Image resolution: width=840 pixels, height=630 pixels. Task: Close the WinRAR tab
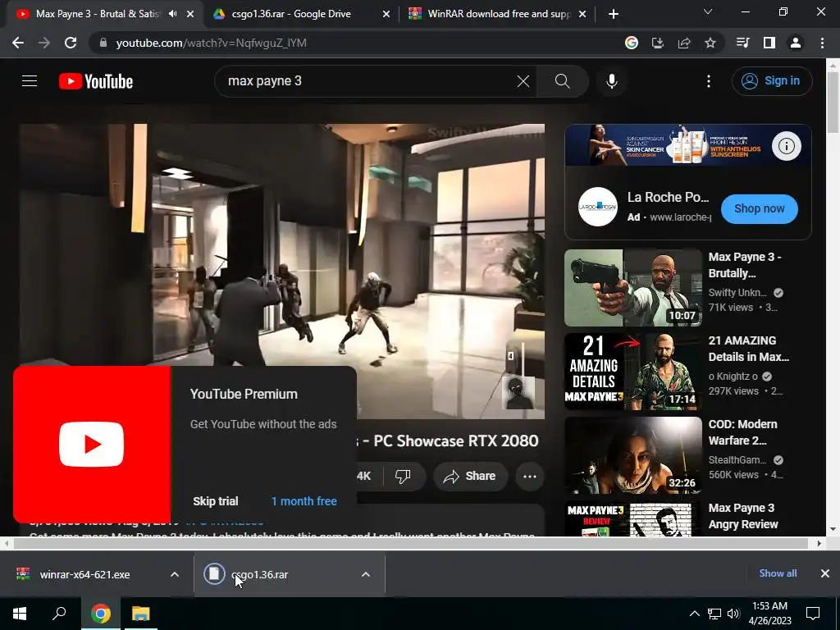(x=582, y=15)
